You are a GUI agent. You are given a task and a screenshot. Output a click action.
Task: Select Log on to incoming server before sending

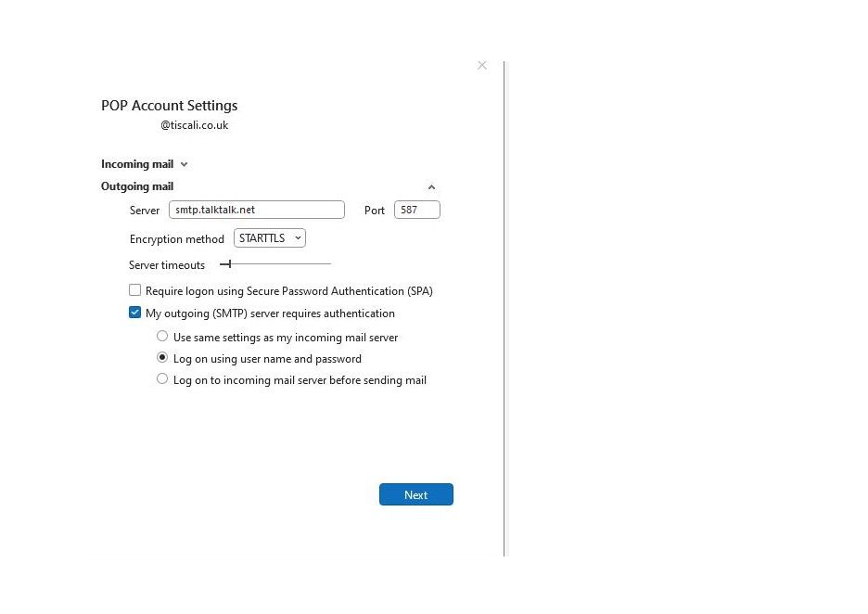162,378
